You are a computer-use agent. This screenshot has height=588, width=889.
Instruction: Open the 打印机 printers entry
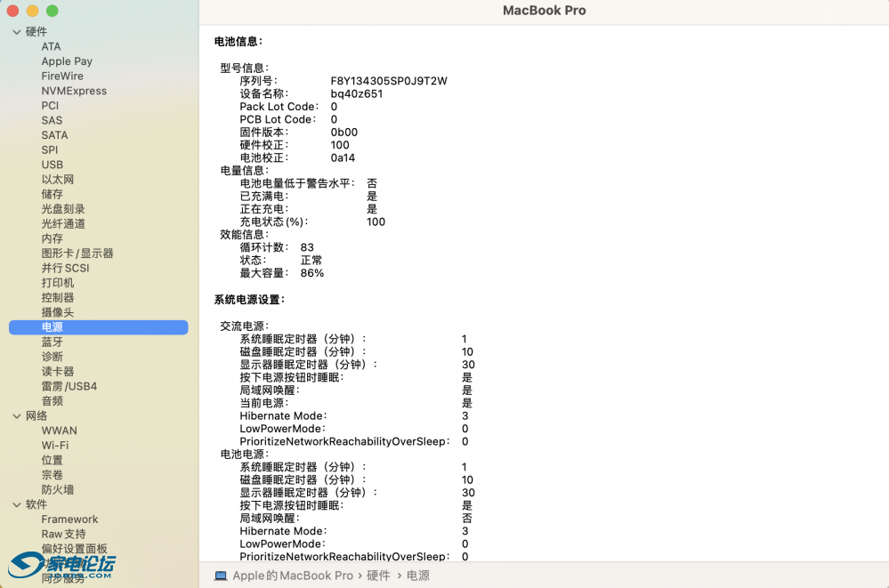pos(57,282)
